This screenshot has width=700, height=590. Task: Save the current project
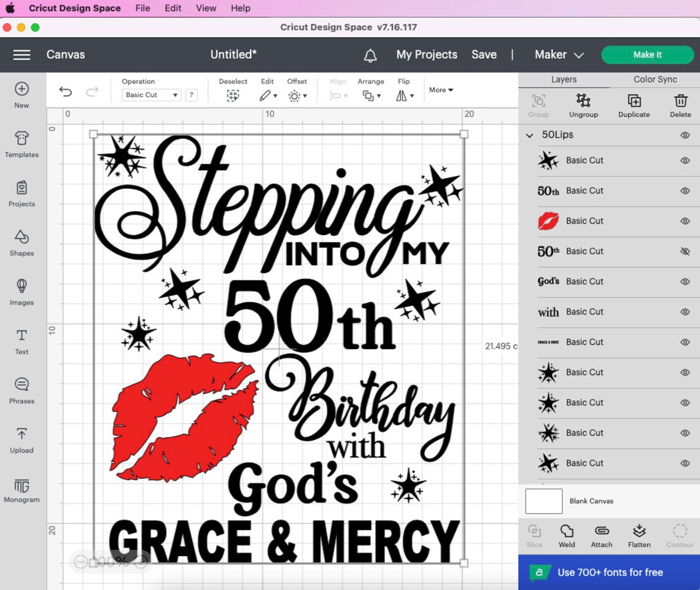(x=484, y=55)
